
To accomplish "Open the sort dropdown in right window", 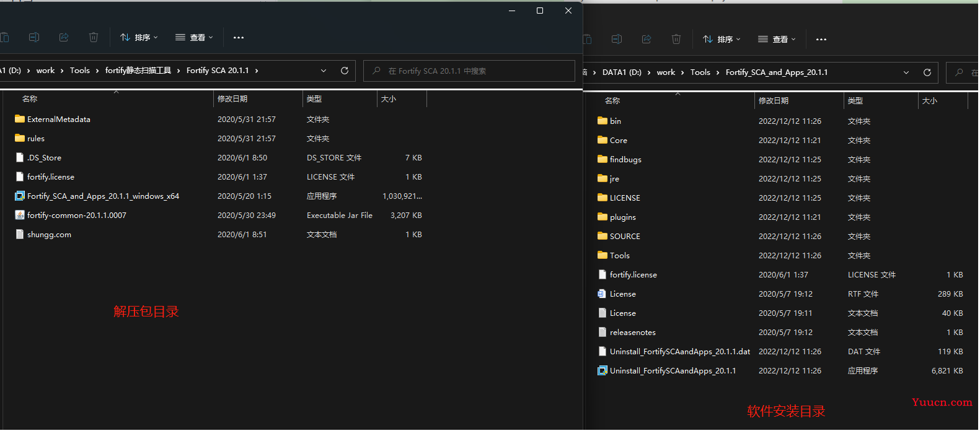I will [722, 39].
